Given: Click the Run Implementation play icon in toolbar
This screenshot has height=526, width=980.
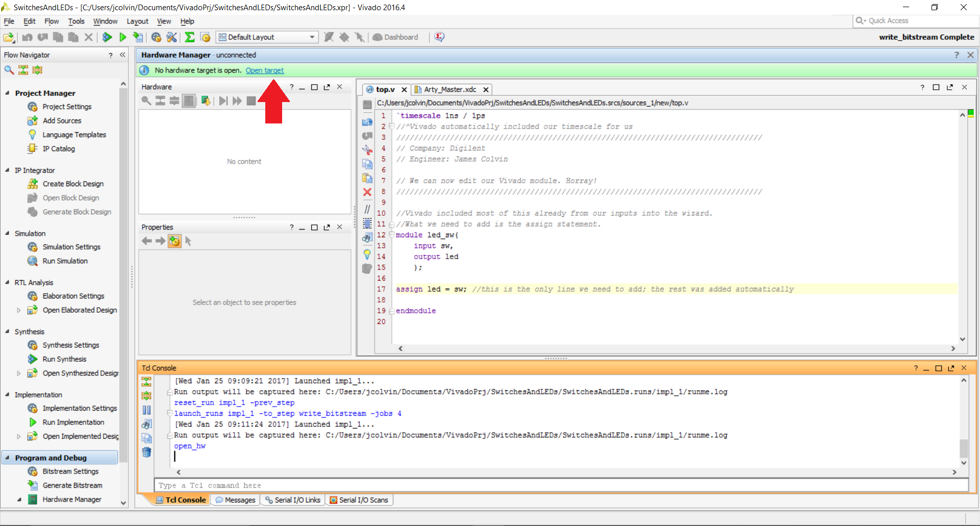Looking at the screenshot, I should [123, 37].
